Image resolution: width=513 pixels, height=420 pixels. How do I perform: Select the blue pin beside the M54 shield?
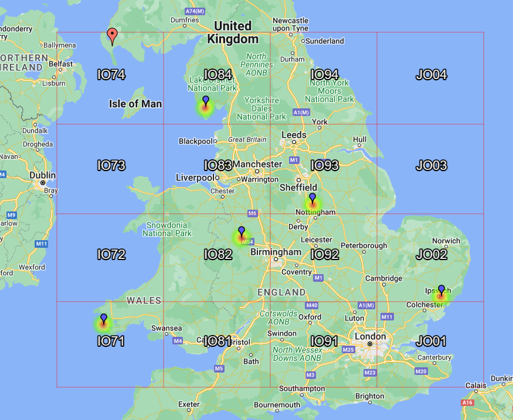[x=242, y=232]
